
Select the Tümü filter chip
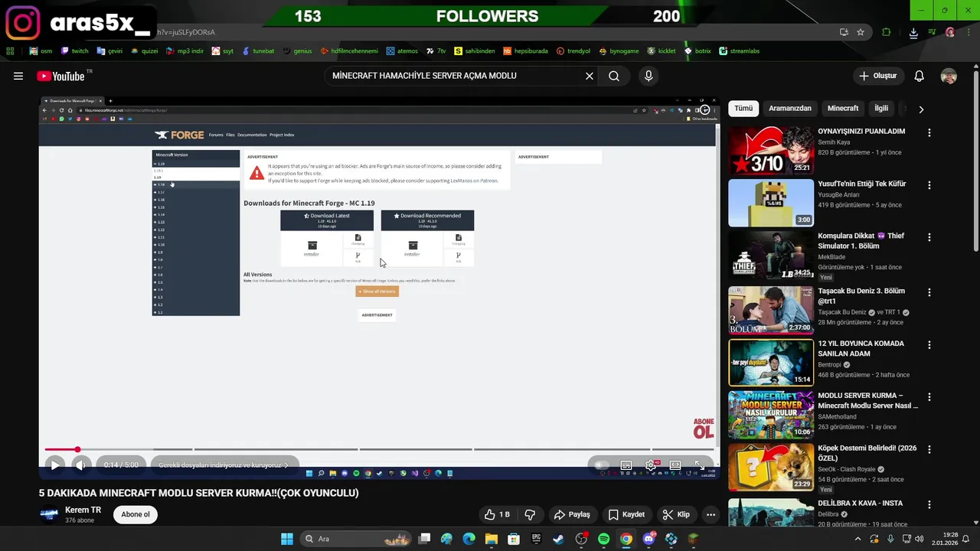point(743,108)
